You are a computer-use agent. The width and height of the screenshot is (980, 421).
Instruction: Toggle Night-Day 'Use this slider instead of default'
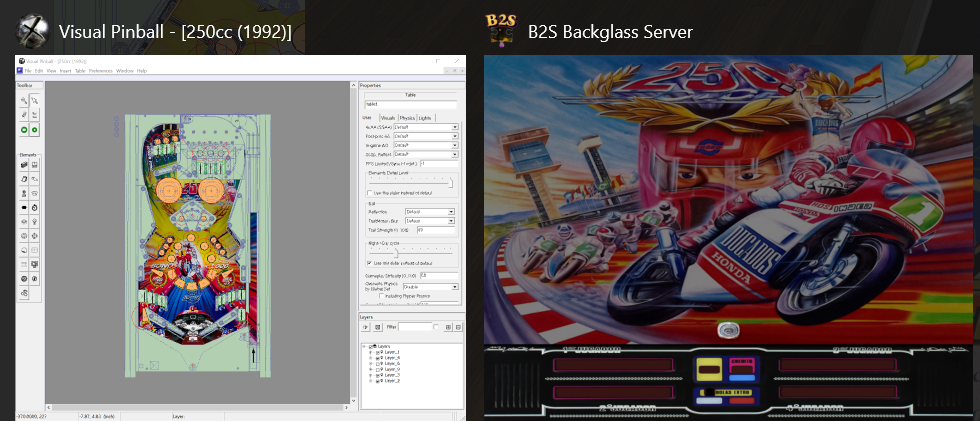coord(370,263)
